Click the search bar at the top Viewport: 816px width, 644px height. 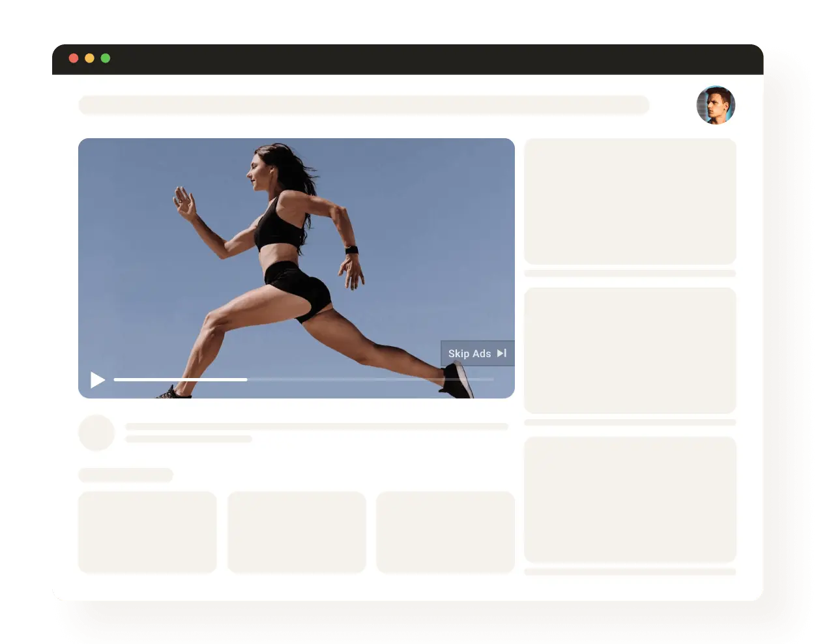364,104
